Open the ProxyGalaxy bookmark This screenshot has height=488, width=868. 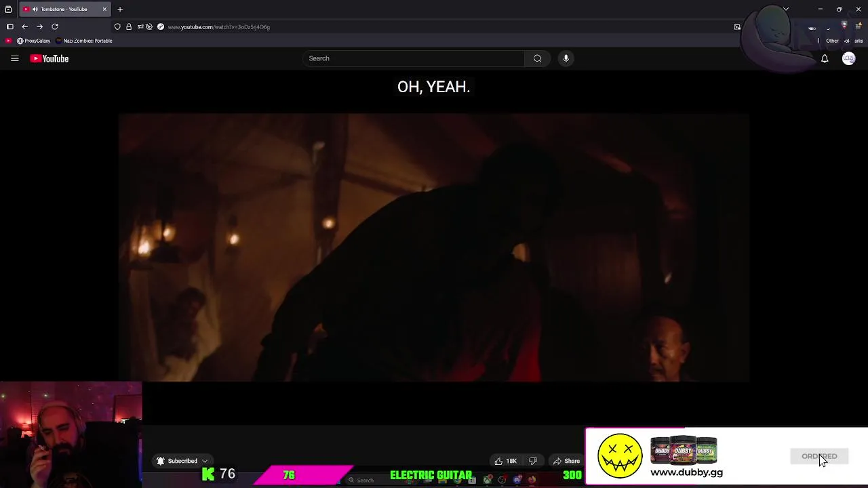(33, 41)
